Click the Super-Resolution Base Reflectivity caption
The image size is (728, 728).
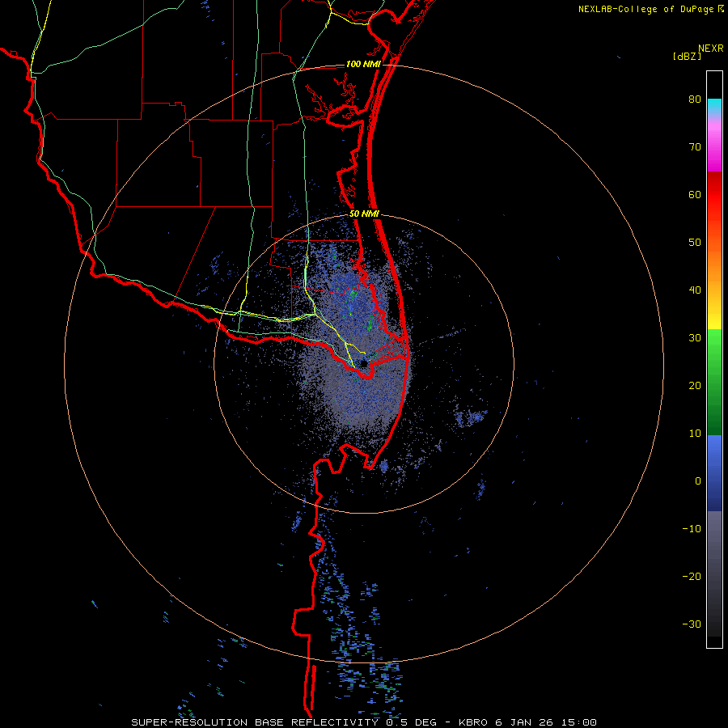click(x=363, y=722)
